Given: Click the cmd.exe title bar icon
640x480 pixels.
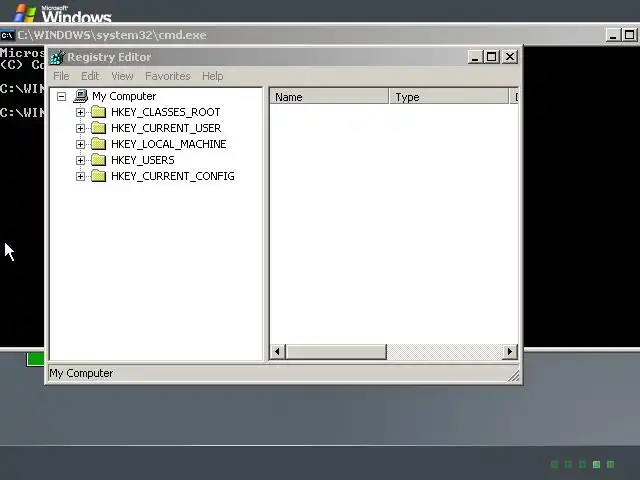Looking at the screenshot, I should [x=7, y=35].
